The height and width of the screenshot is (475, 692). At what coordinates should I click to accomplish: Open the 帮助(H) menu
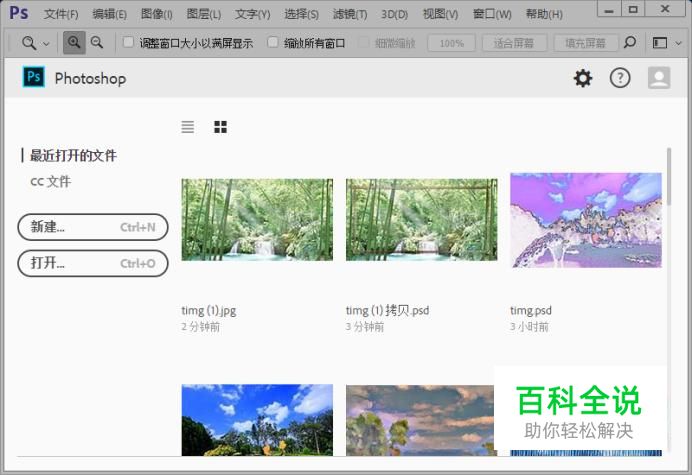pyautogui.click(x=544, y=15)
